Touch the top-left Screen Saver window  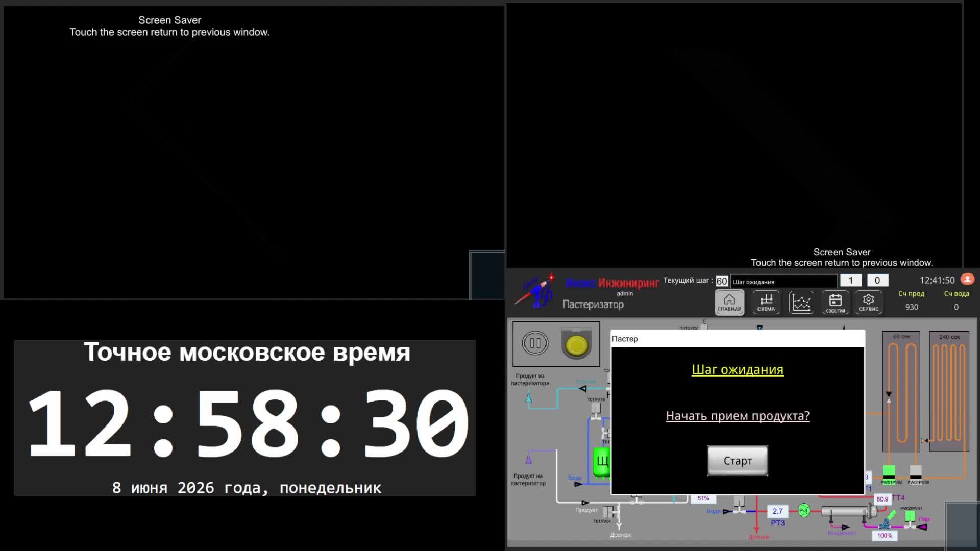(x=254, y=152)
